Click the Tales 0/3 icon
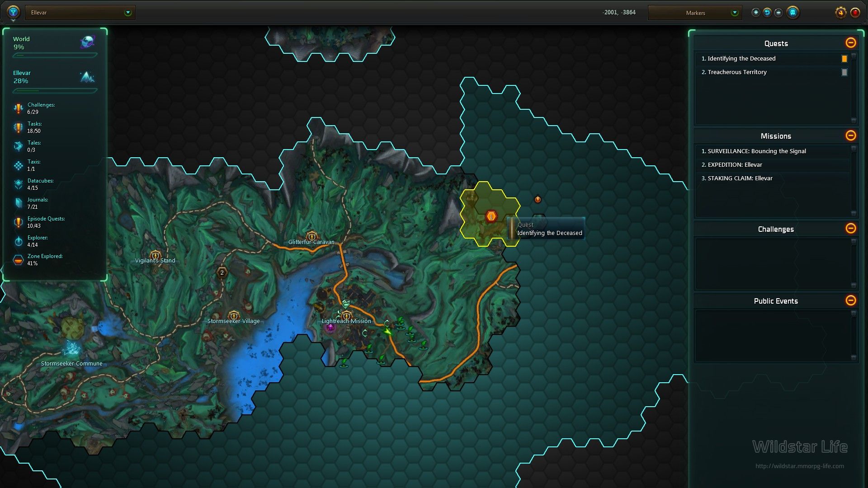 point(18,146)
